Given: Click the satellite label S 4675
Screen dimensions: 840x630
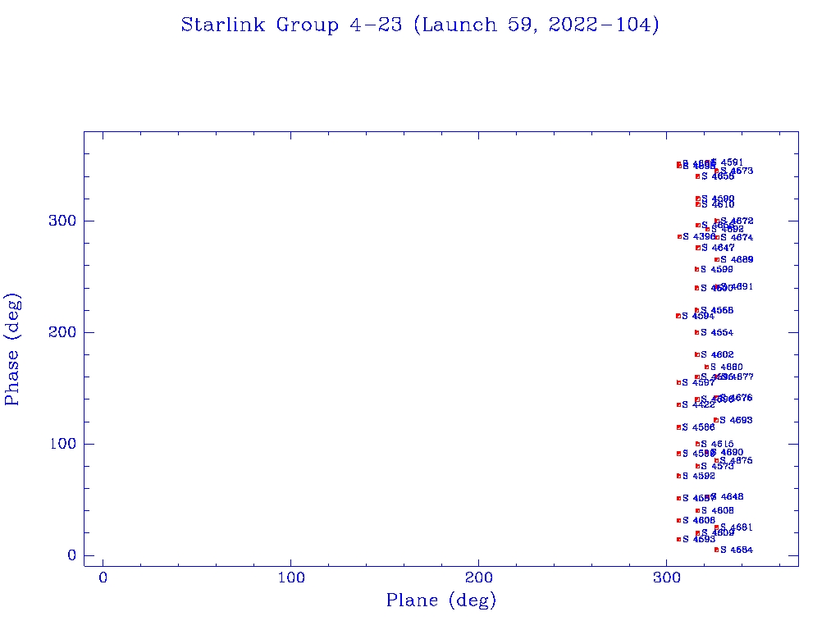Looking at the screenshot, I should [736, 460].
